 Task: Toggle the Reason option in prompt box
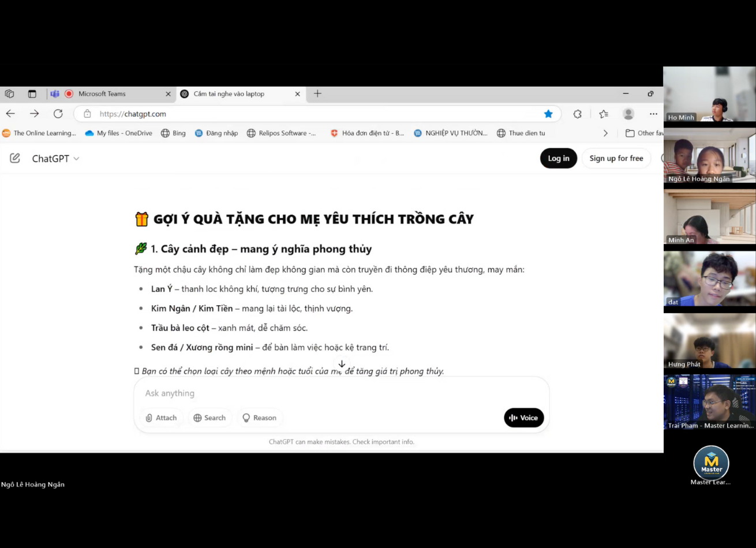point(259,418)
